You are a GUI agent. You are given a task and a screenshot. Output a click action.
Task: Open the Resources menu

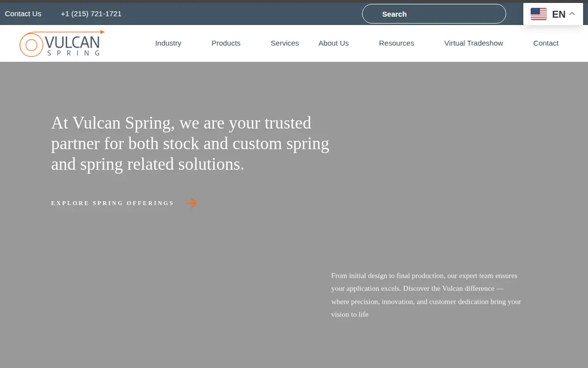click(396, 43)
